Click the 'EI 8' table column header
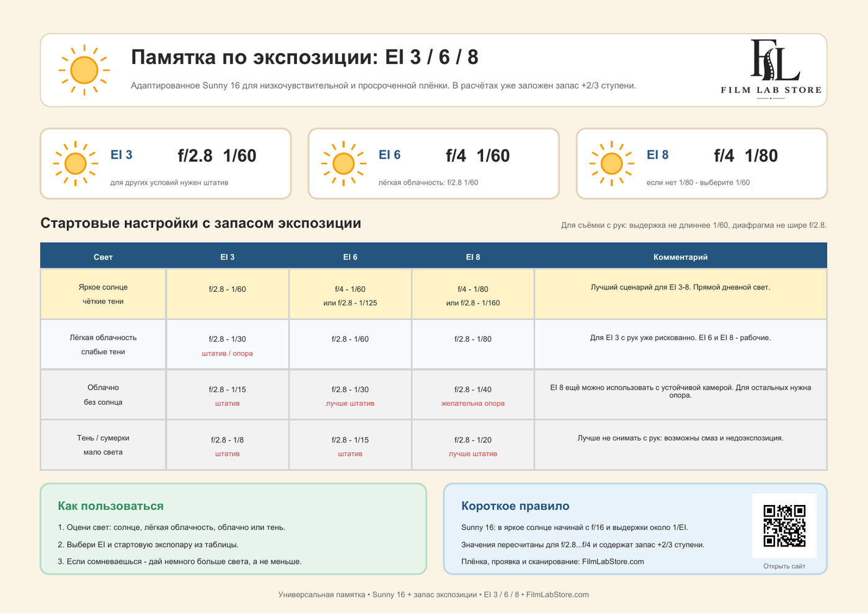This screenshot has width=868, height=614. [x=473, y=257]
